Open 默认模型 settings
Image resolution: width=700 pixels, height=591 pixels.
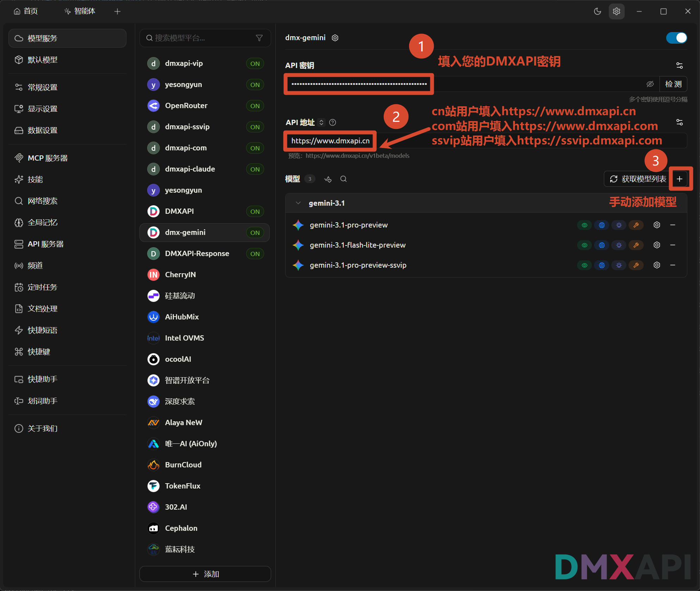pos(67,60)
